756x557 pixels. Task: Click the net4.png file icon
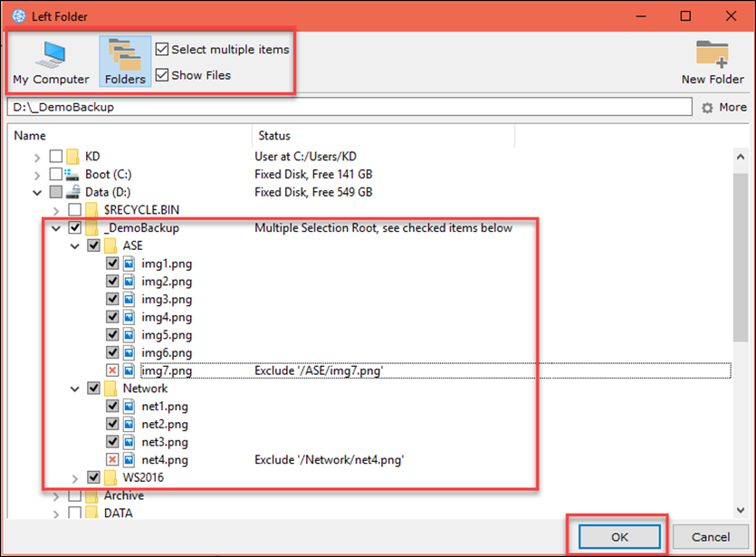[x=129, y=460]
